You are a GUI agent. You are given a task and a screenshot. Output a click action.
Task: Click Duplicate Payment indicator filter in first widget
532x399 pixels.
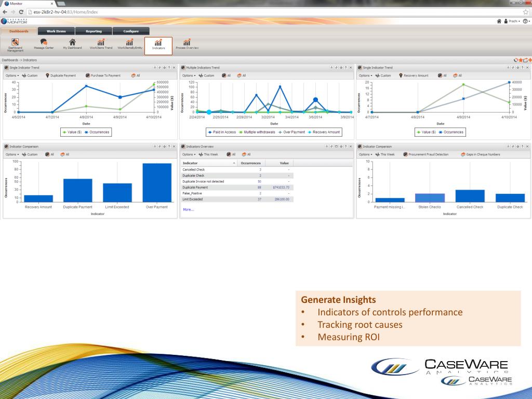(61, 76)
